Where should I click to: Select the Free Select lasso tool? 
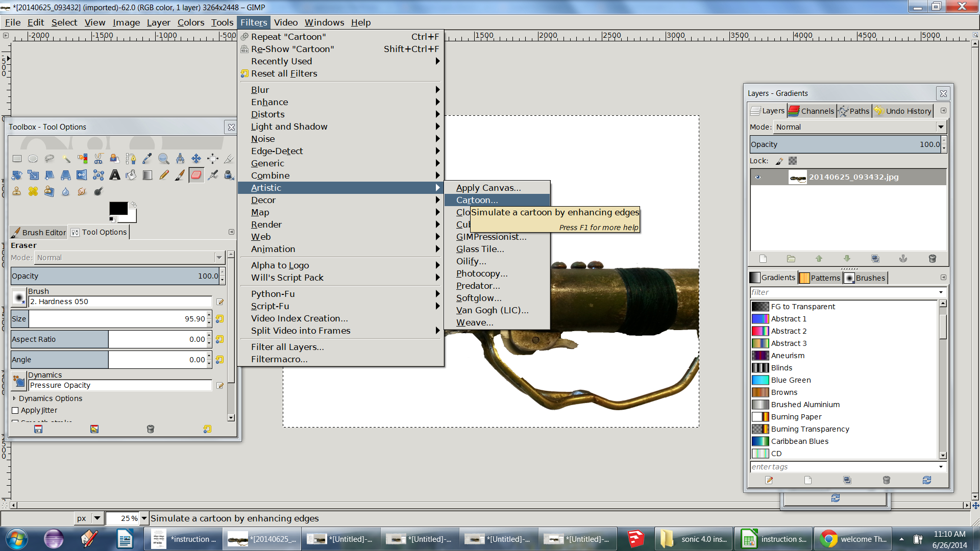click(x=50, y=159)
